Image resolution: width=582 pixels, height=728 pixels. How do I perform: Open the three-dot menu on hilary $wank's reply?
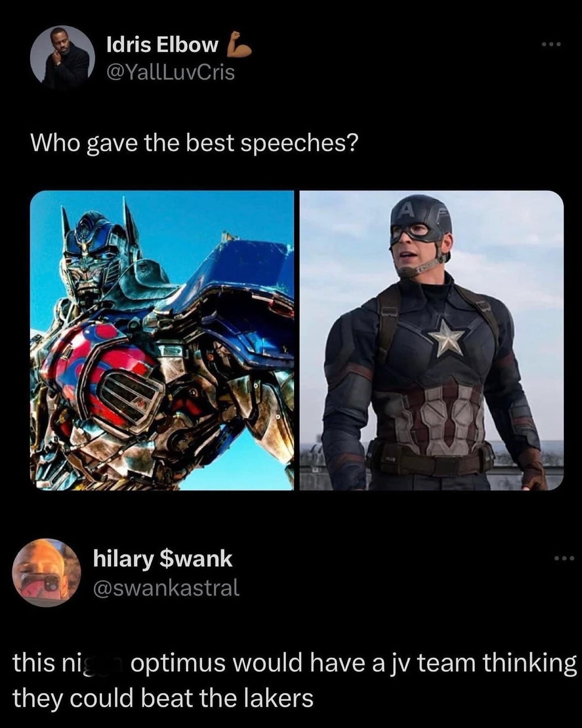[x=564, y=559]
